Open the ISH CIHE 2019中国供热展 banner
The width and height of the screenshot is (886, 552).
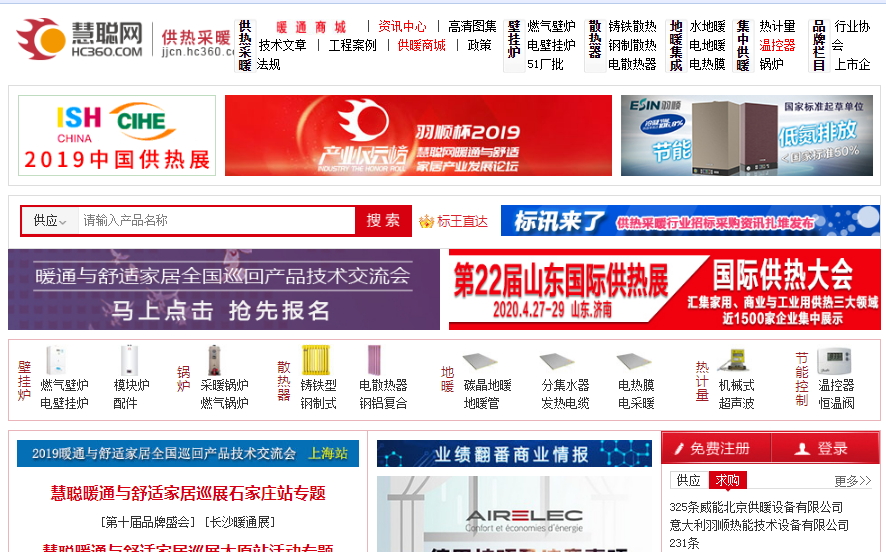coord(117,136)
